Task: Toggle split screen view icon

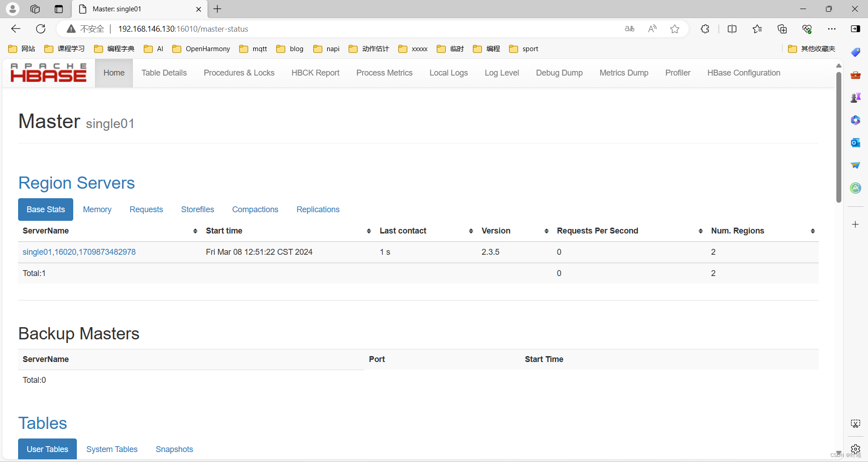Action: (732, 29)
